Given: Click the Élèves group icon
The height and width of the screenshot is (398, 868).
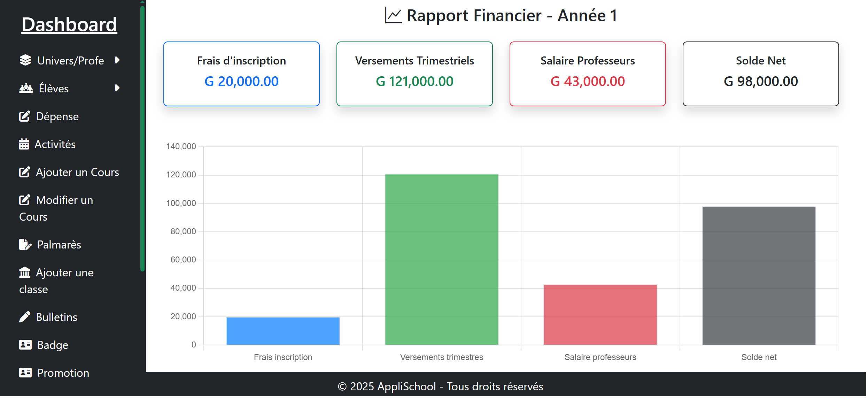Looking at the screenshot, I should [x=26, y=88].
